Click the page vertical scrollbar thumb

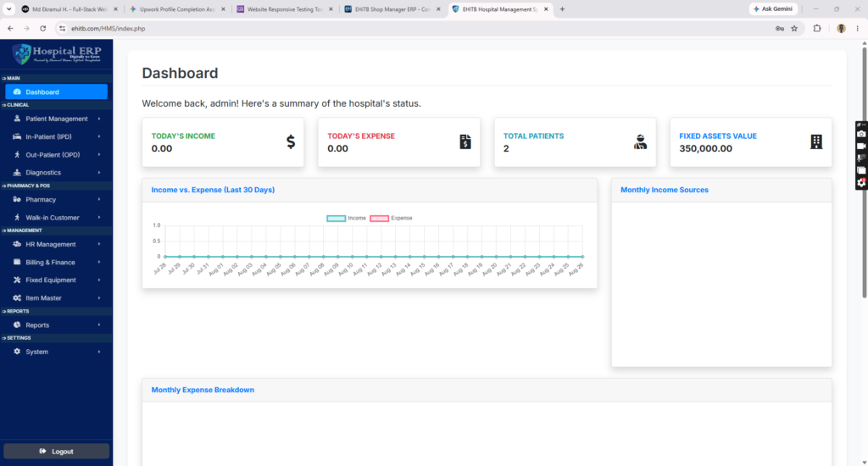pyautogui.click(x=864, y=173)
